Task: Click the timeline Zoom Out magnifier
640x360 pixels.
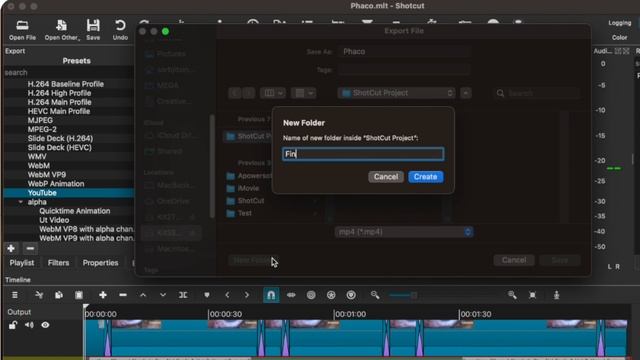Action: tap(375, 295)
